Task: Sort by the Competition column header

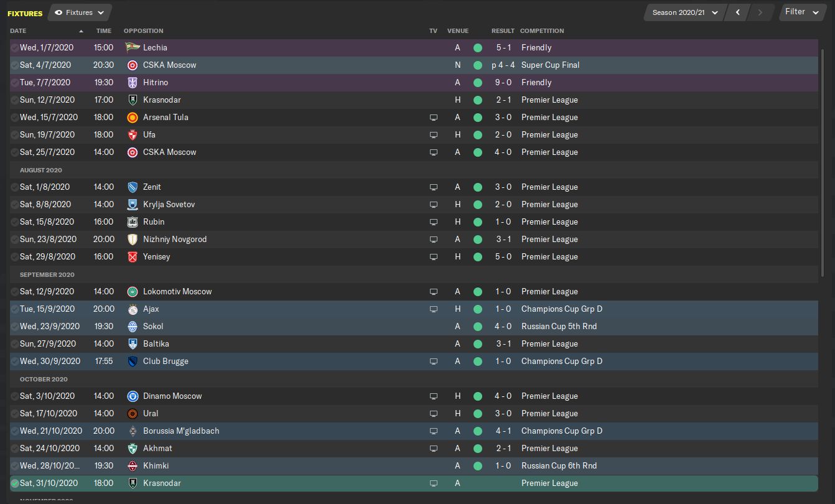Action: tap(542, 30)
